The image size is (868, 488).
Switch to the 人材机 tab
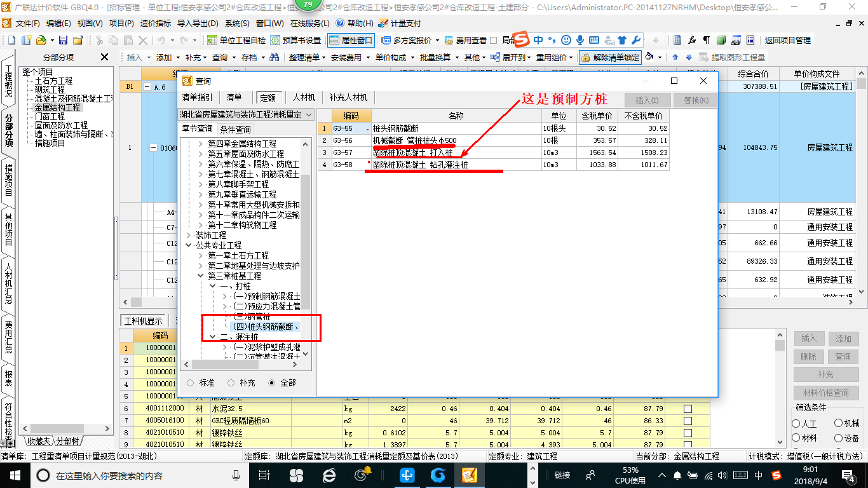tap(304, 97)
